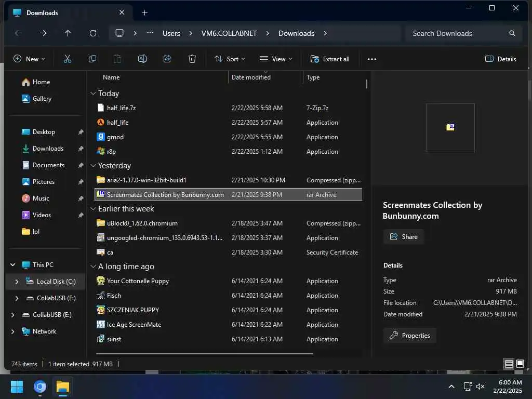The width and height of the screenshot is (532, 399).
Task: Go forward with the forward arrow
Action: click(x=43, y=33)
